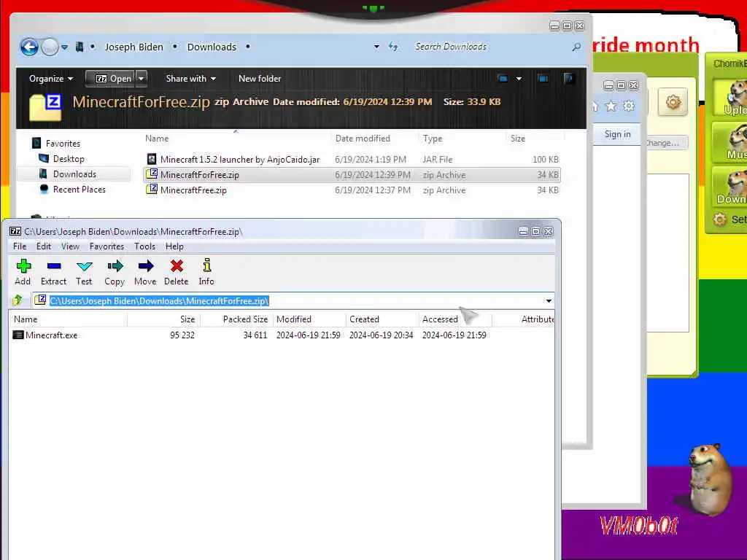Click the Explorer search magnifier icon
This screenshot has height=560, width=747.
coord(576,47)
